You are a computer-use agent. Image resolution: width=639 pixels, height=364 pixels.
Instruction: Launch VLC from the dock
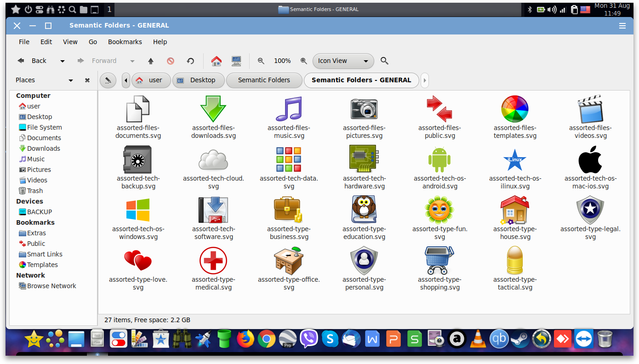point(478,340)
